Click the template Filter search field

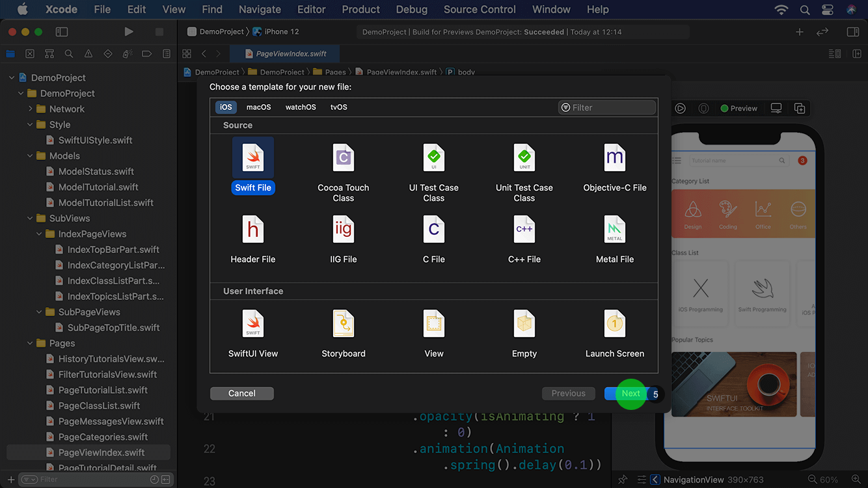click(606, 107)
